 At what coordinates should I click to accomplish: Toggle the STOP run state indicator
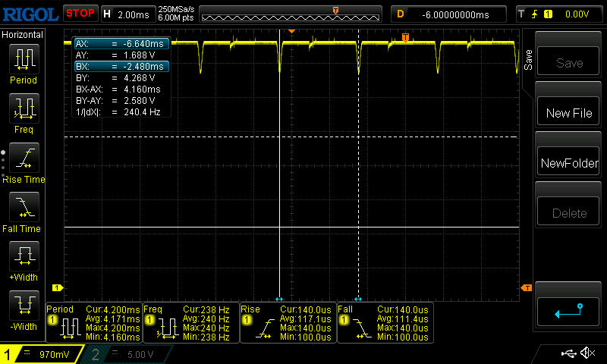(80, 13)
